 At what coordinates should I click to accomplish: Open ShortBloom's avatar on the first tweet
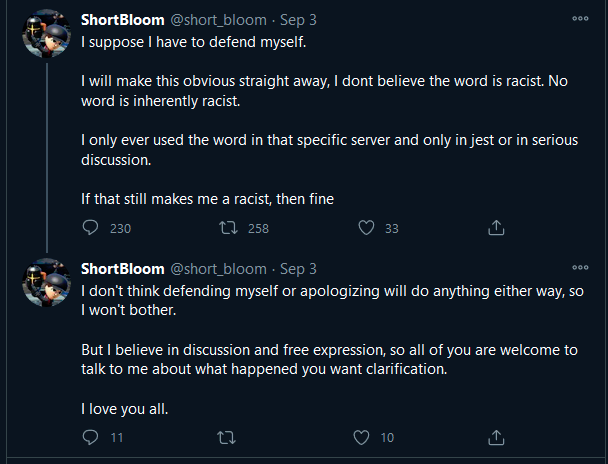tap(47, 33)
